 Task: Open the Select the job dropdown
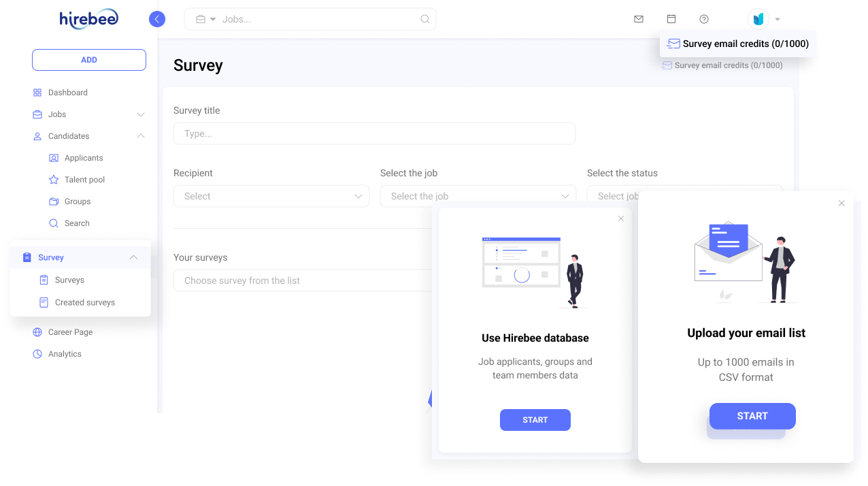[x=478, y=196]
